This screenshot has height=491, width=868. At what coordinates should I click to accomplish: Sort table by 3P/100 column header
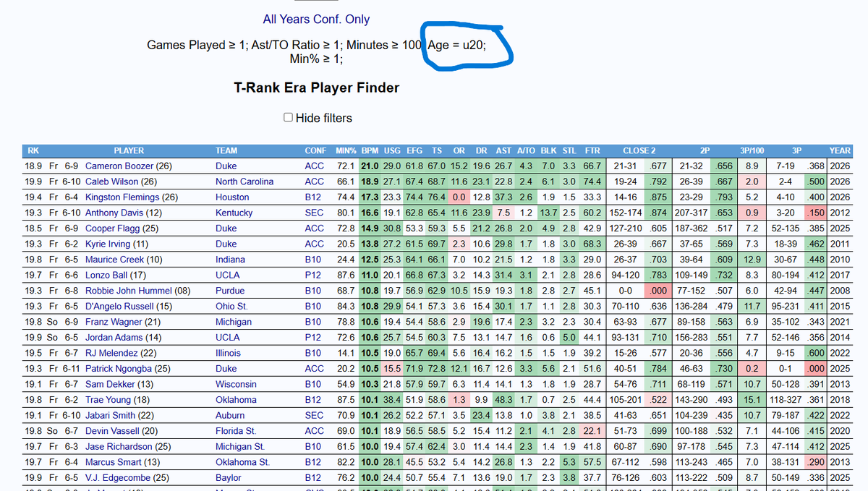point(752,150)
